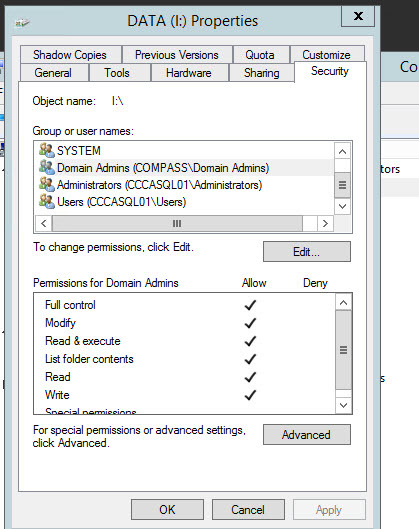Viewport: 419px width, 529px height.
Task: Click the user list left scroll arrow
Action: (44, 223)
